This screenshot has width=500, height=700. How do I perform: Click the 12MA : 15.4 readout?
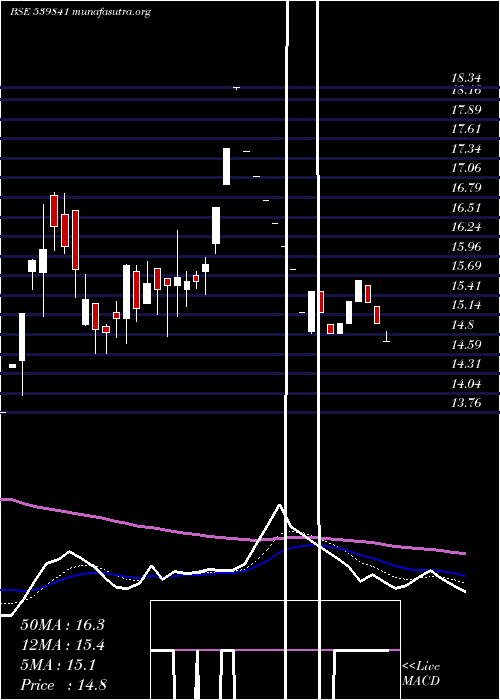pyautogui.click(x=62, y=645)
